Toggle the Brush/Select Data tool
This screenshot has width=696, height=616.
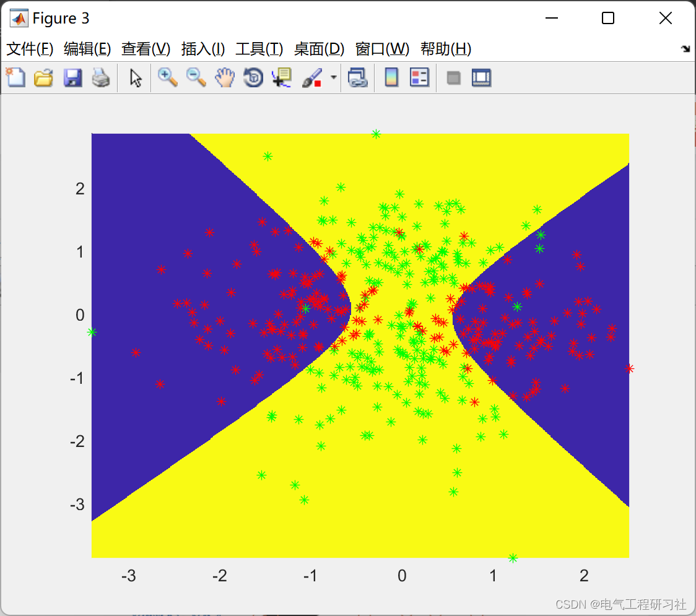click(313, 77)
